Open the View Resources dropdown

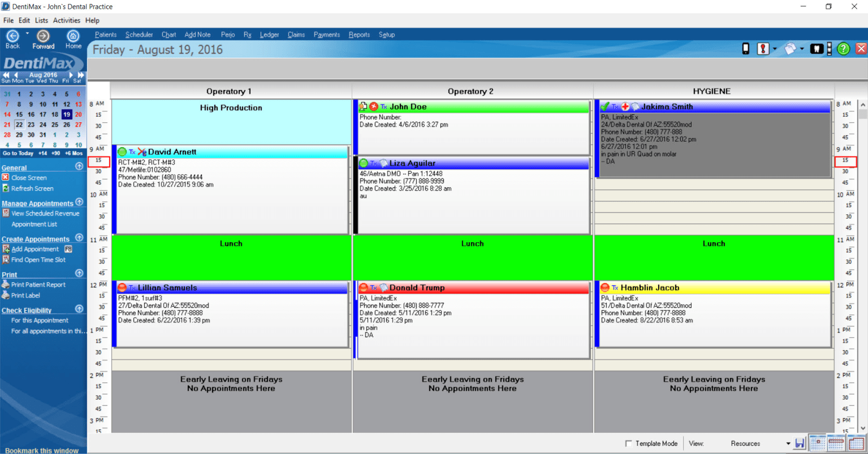pyautogui.click(x=788, y=444)
